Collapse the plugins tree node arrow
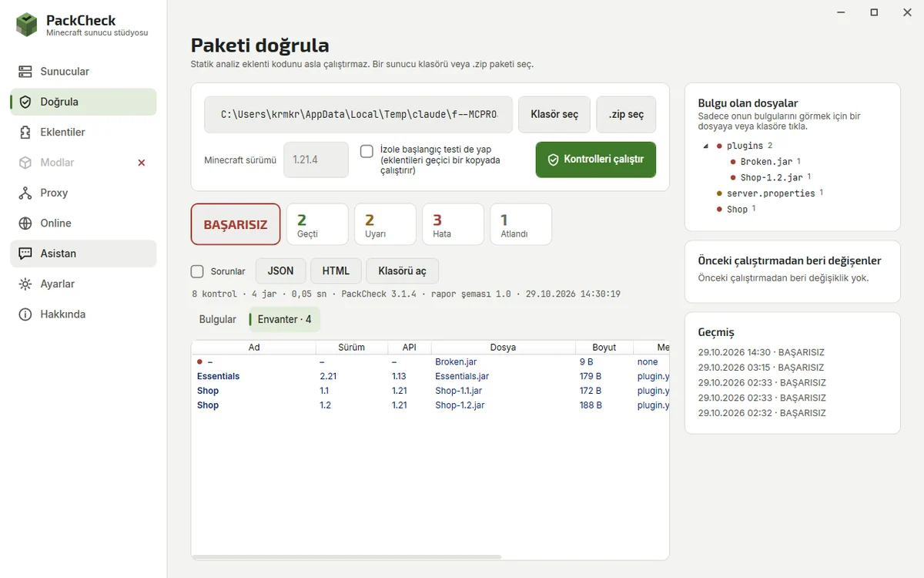 (706, 146)
